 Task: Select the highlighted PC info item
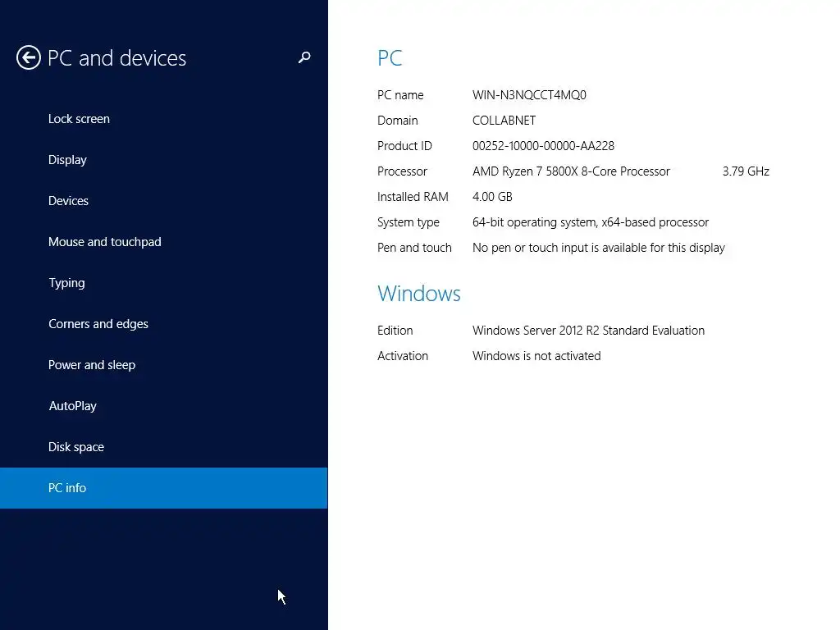(x=163, y=487)
